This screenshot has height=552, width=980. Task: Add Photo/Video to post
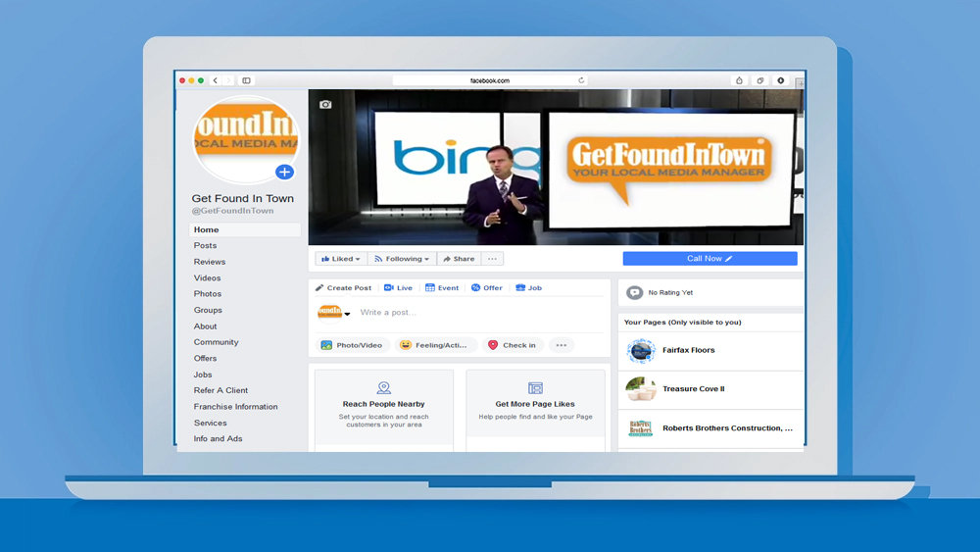point(353,345)
